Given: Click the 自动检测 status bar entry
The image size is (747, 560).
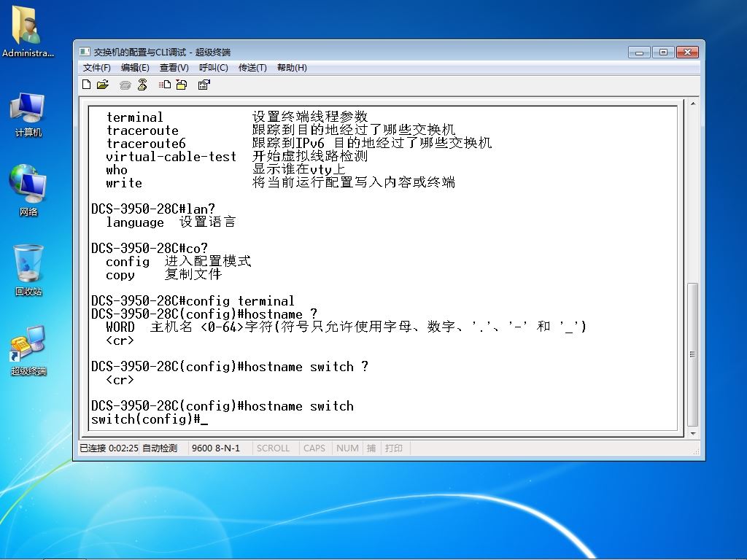Looking at the screenshot, I should click(160, 448).
